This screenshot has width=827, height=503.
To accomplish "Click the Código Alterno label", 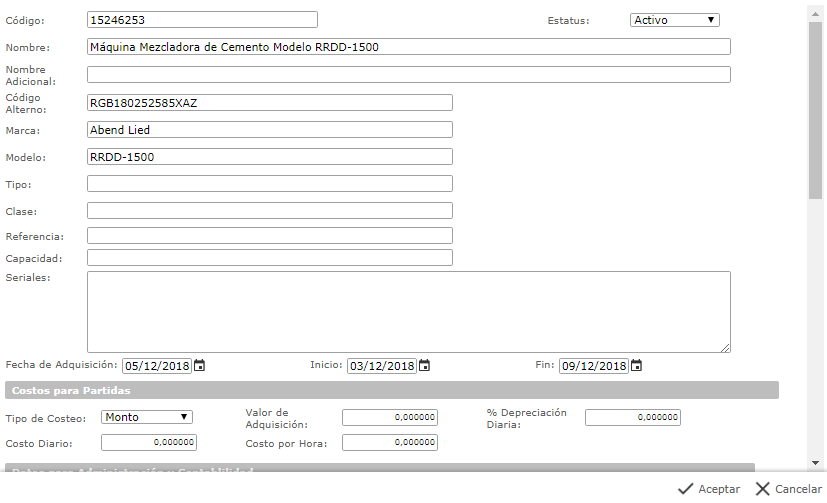I will tap(26, 103).
